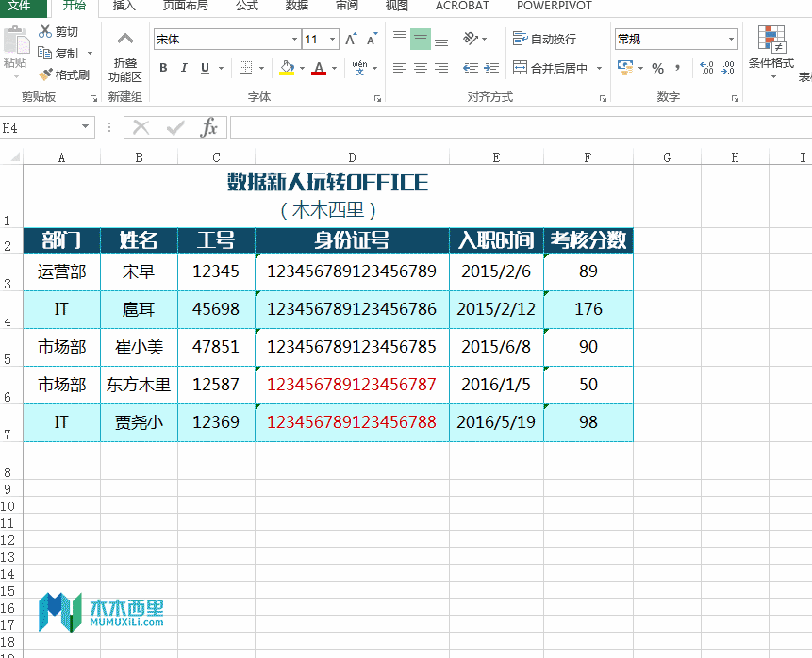This screenshot has height=658, width=812.
Task: Open font name dropdown 宋体
Action: coord(294,40)
